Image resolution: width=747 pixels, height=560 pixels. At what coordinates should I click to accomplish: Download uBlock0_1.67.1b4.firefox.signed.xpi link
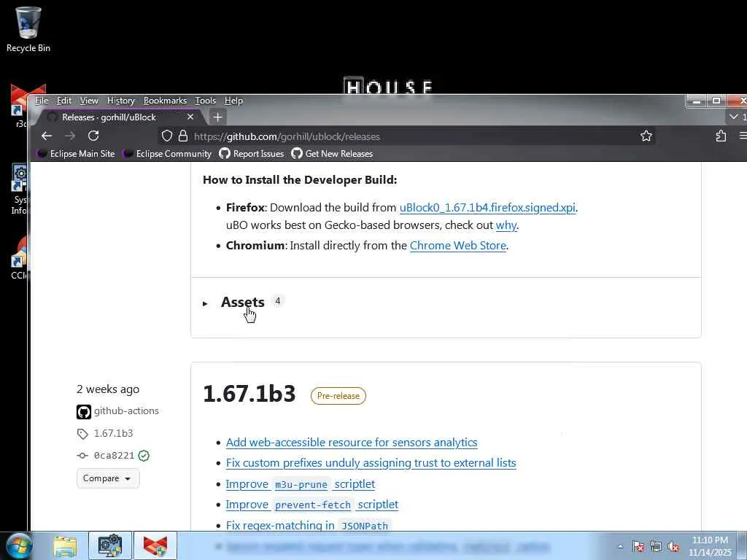point(487,208)
